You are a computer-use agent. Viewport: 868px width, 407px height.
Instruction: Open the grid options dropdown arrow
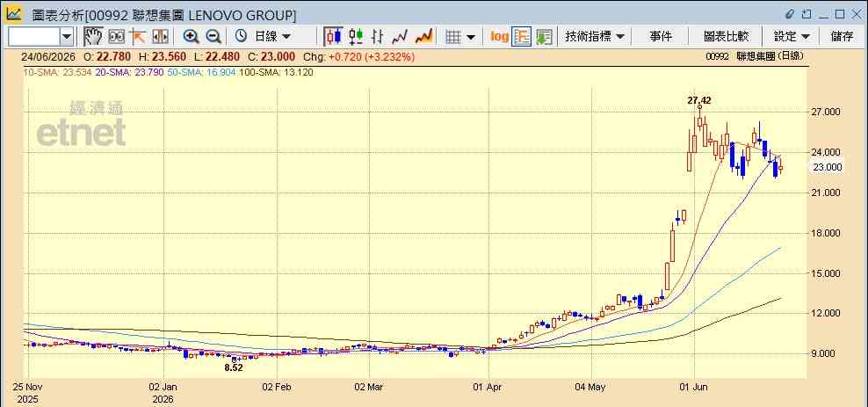(x=471, y=37)
